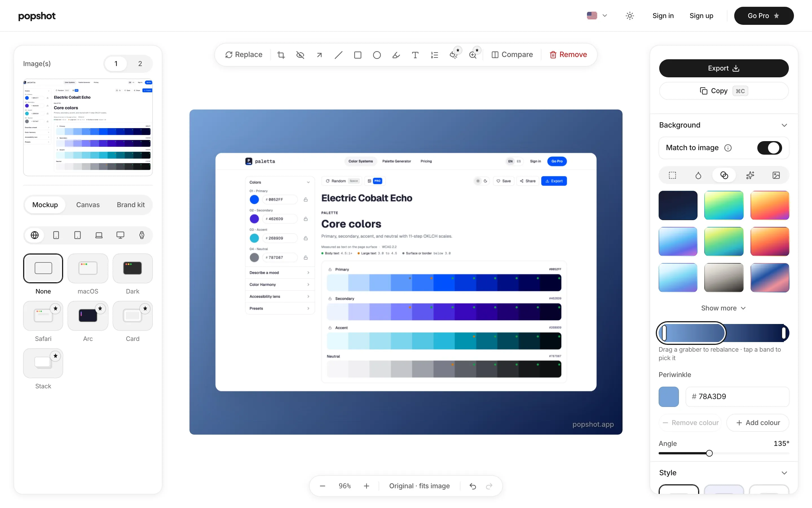Collapse the Style section chevron
The height and width of the screenshot is (508, 812).
(x=784, y=473)
